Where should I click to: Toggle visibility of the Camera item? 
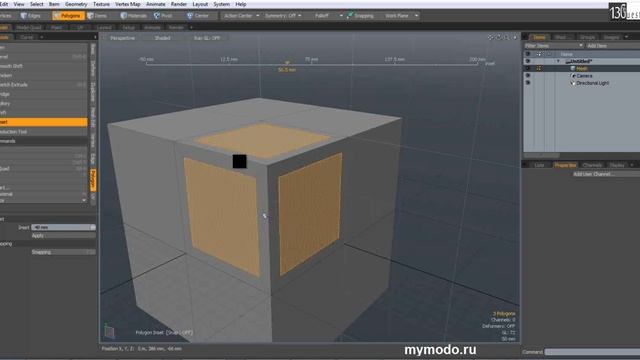point(528,76)
